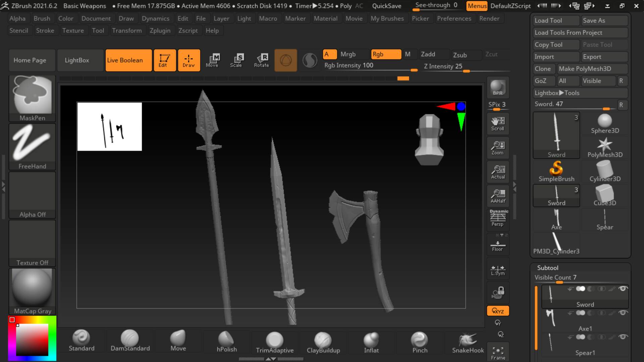Click the BPR render icon
644x362 pixels.
(x=498, y=88)
